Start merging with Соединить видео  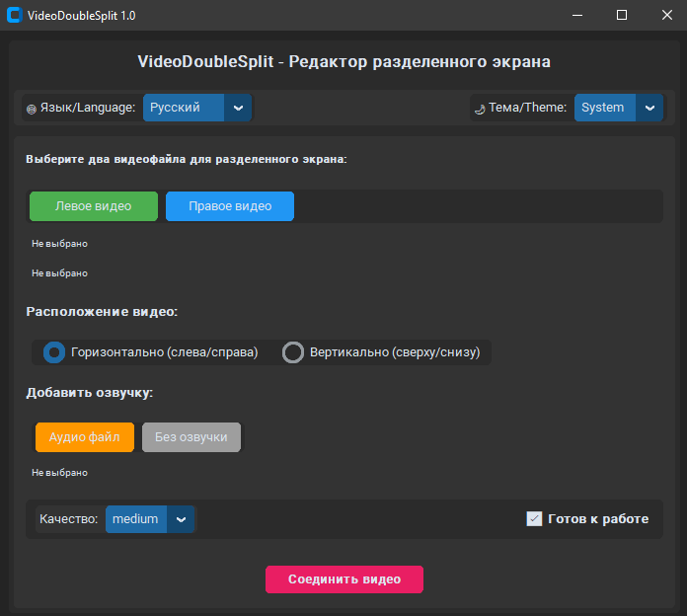point(344,579)
